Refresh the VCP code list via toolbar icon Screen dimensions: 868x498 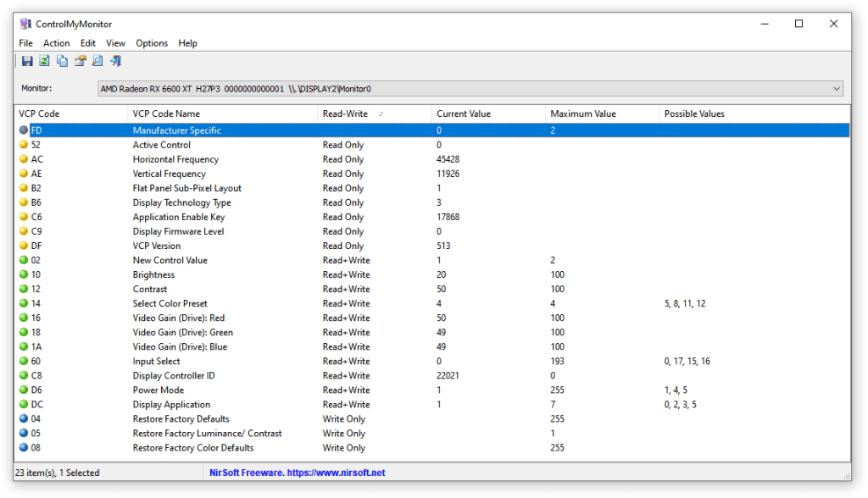tap(44, 61)
